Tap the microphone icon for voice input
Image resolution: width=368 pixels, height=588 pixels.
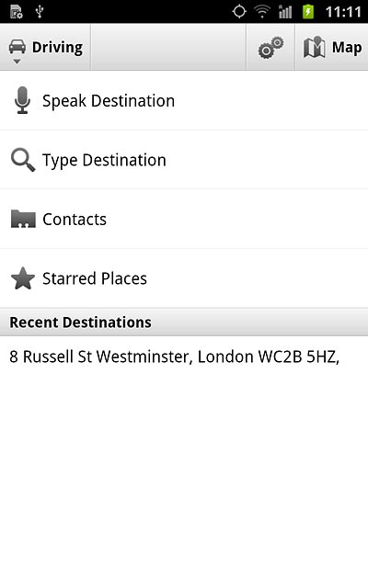22,100
